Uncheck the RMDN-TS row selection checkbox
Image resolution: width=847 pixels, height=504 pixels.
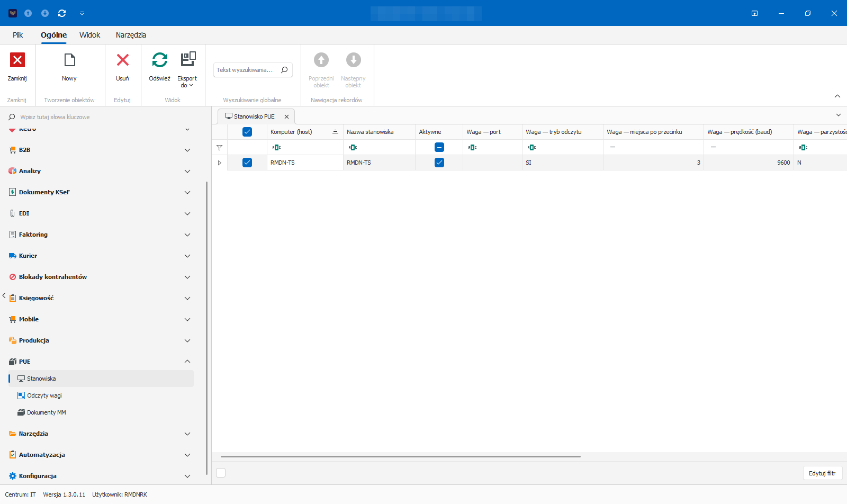(247, 163)
